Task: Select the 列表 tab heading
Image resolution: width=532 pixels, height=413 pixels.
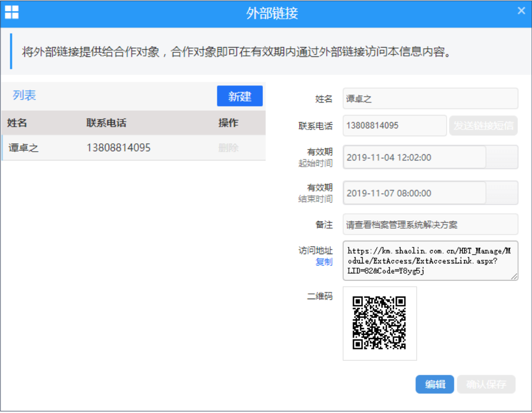Action: coord(24,96)
